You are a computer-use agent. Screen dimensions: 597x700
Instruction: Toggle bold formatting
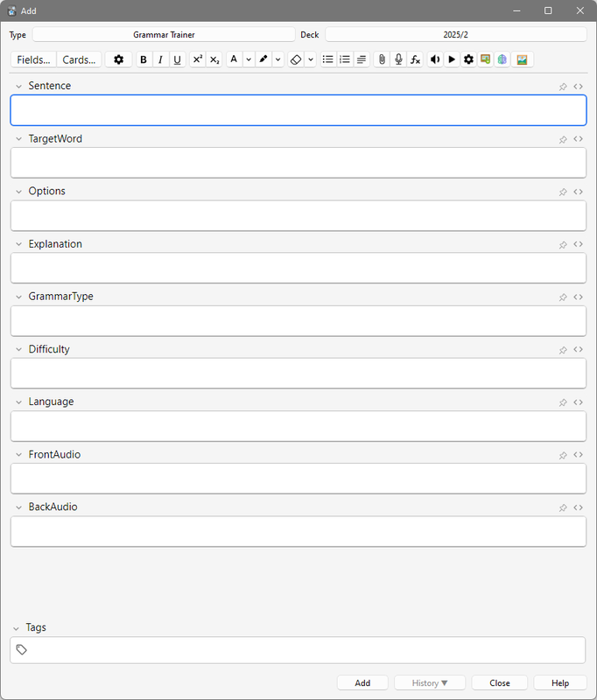coord(144,59)
